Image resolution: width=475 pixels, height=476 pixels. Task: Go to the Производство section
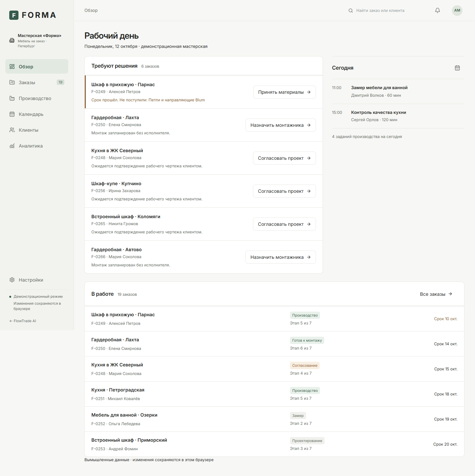(37, 98)
